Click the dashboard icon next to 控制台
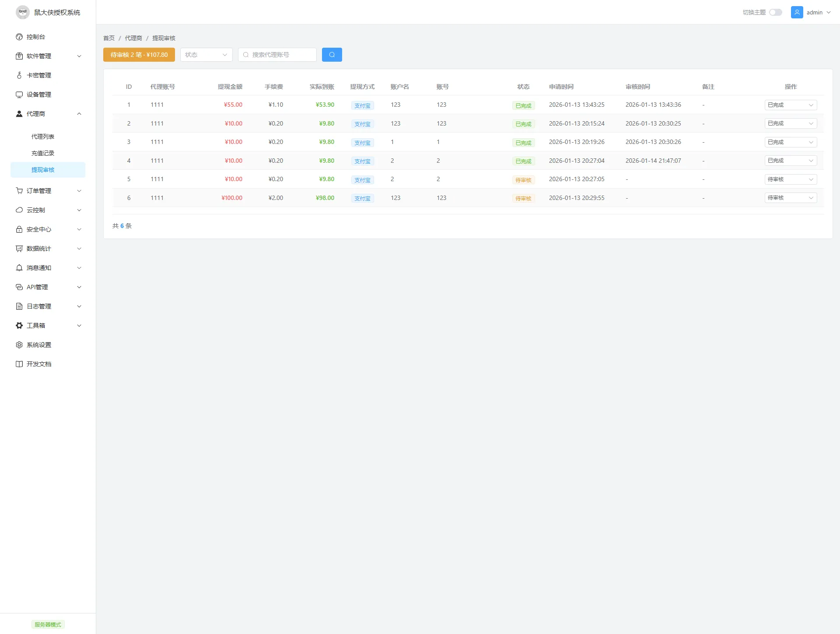 click(19, 37)
